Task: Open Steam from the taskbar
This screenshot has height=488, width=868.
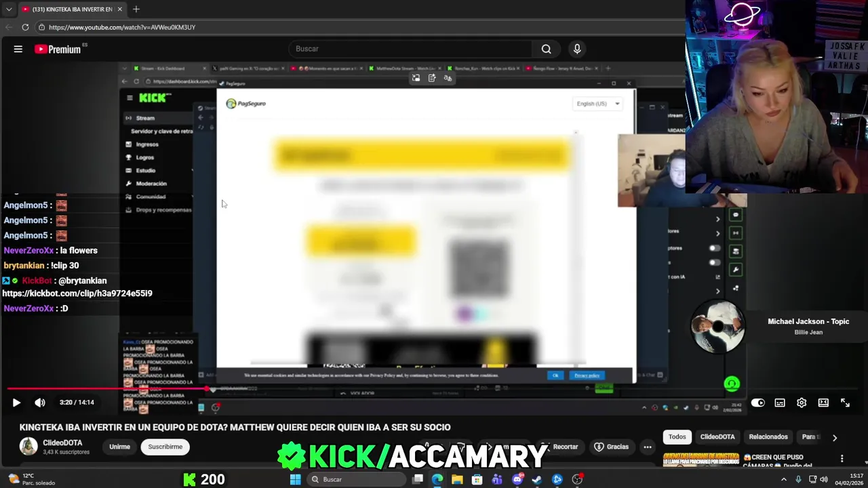Action: pyautogui.click(x=537, y=479)
